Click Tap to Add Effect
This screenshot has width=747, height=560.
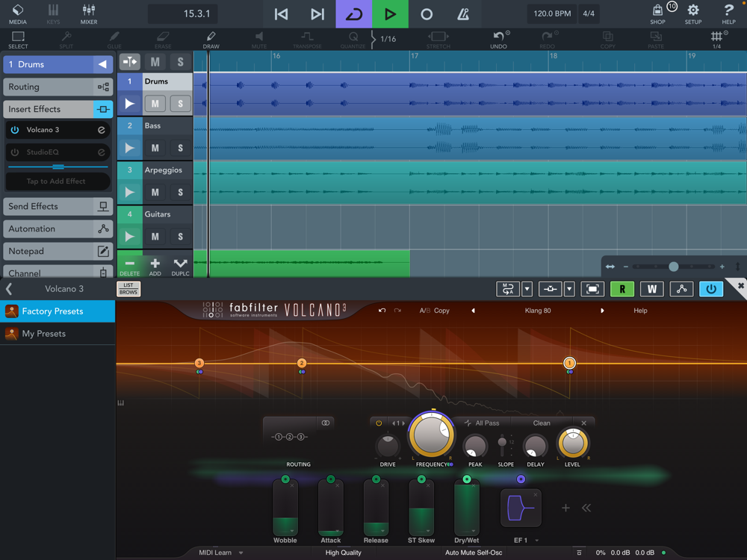tap(57, 181)
